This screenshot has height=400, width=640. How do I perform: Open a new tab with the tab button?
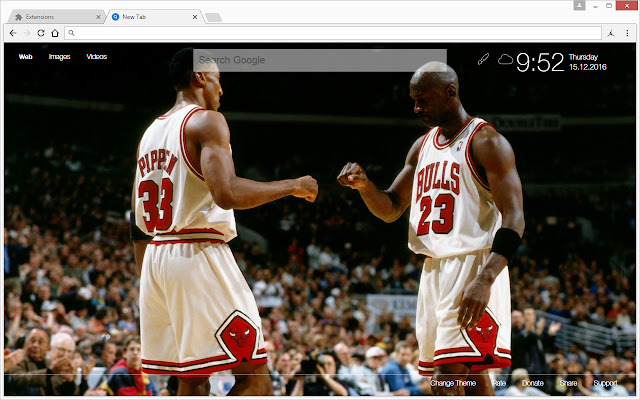pos(213,17)
